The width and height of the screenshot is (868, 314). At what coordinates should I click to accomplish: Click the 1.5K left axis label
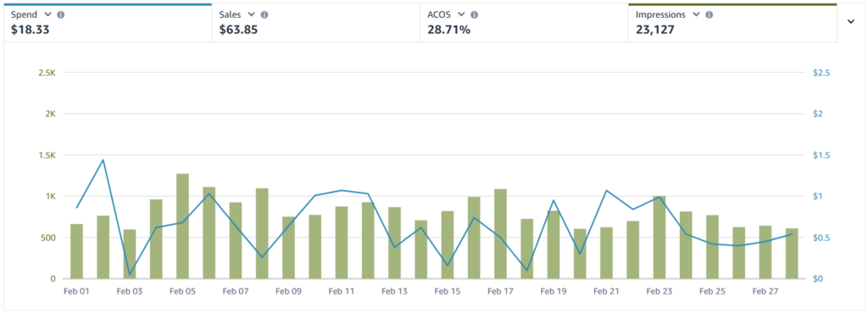tap(47, 155)
